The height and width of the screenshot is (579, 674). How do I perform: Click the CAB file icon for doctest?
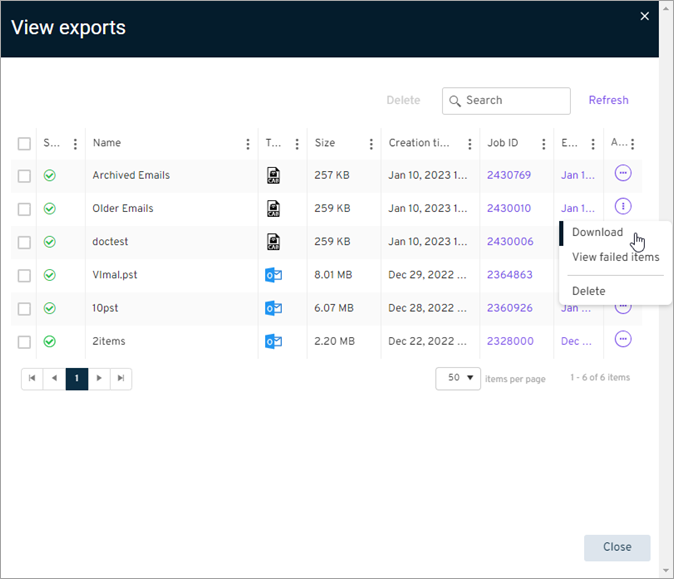pos(273,242)
